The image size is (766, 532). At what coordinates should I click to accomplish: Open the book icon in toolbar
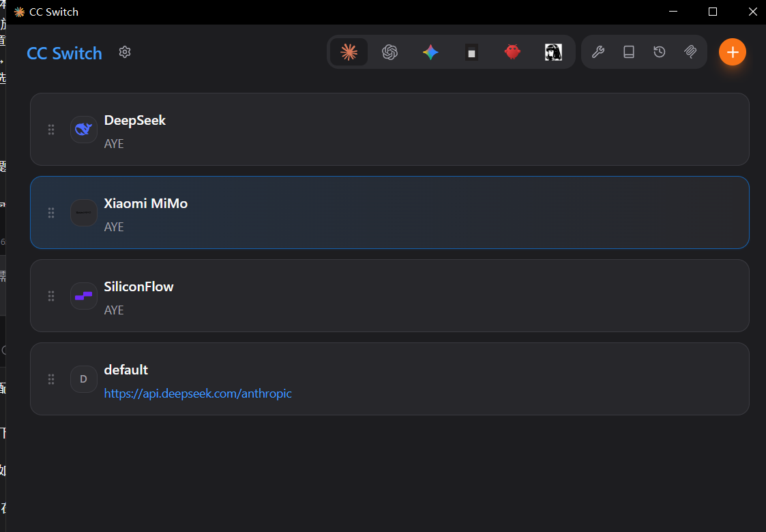[629, 52]
